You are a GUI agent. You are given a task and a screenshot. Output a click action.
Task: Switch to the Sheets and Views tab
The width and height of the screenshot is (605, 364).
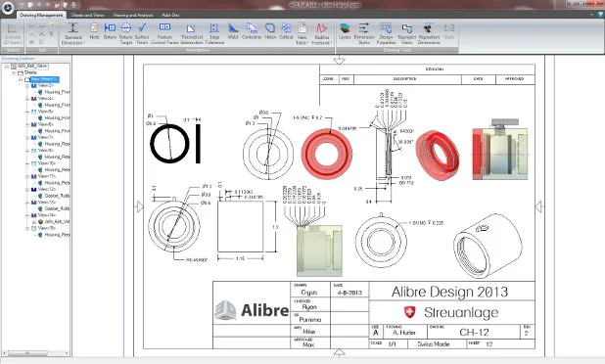tap(87, 15)
